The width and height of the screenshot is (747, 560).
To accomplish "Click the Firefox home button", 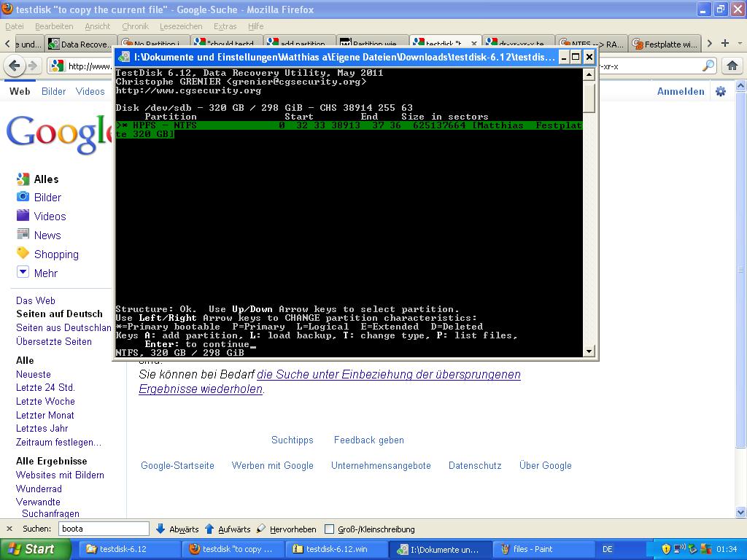I will (x=732, y=66).
